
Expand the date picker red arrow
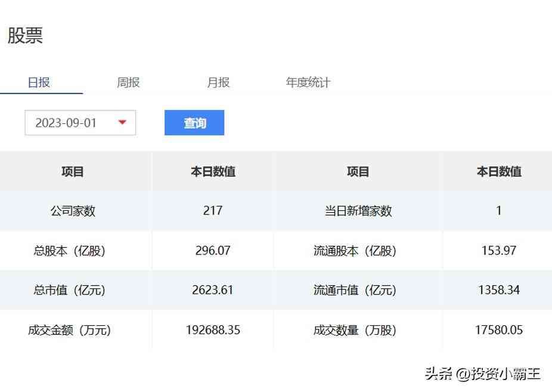[x=122, y=123]
